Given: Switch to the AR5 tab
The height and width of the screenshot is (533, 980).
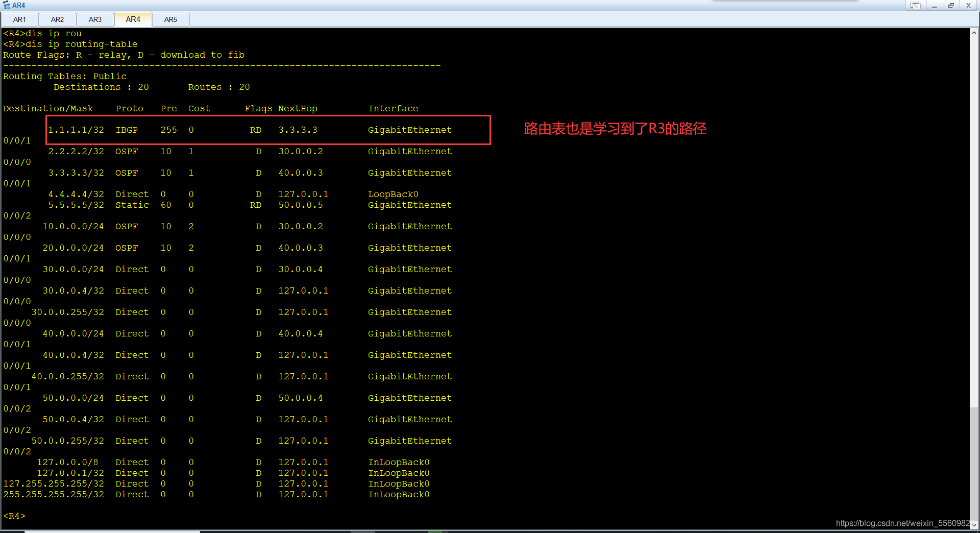Looking at the screenshot, I should pyautogui.click(x=171, y=19).
